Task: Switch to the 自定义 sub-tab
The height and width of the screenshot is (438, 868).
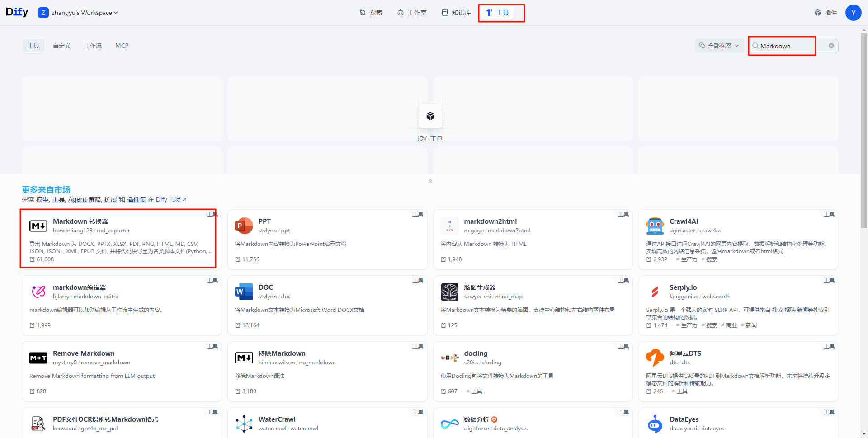Action: [x=61, y=46]
